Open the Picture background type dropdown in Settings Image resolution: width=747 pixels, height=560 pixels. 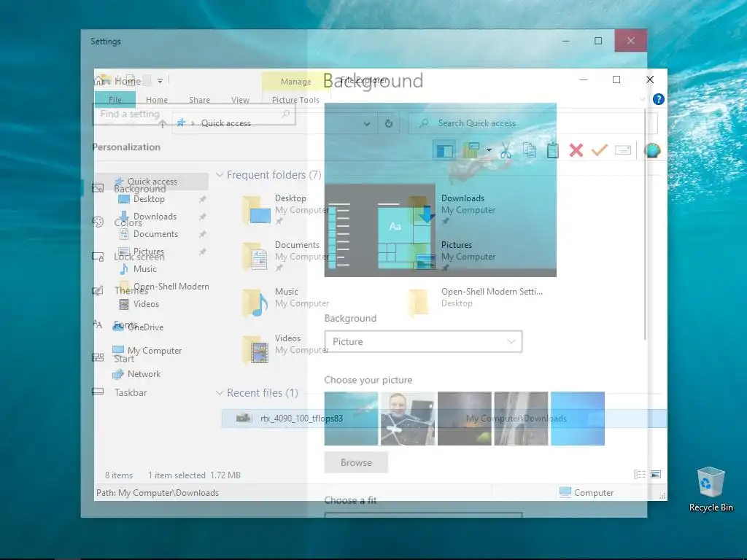tap(423, 341)
